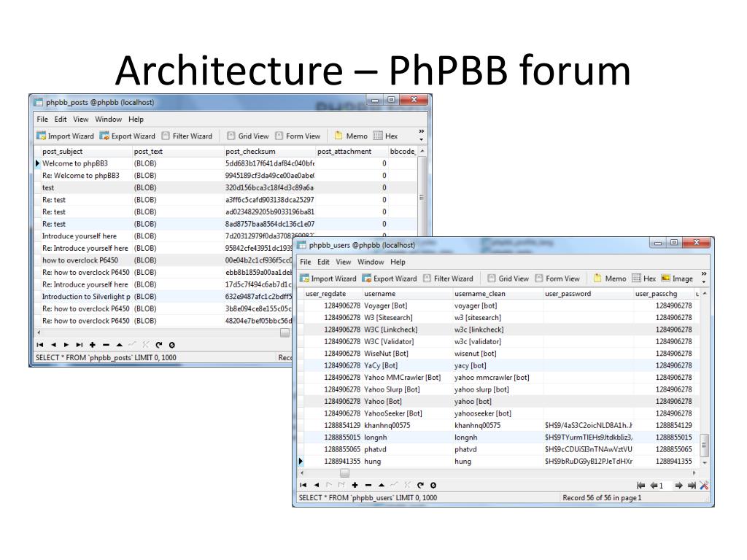Refresh data in phpbb_users window
This screenshot has height=560, width=747.
420,485
